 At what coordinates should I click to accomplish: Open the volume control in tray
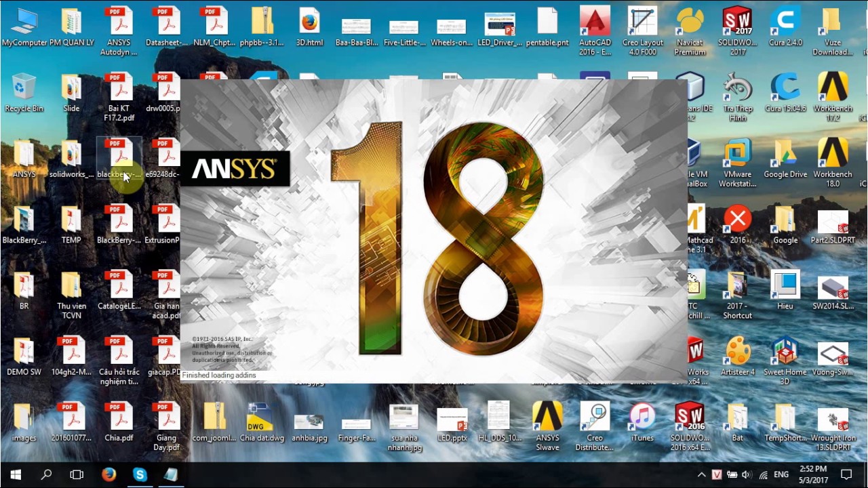[747, 475]
